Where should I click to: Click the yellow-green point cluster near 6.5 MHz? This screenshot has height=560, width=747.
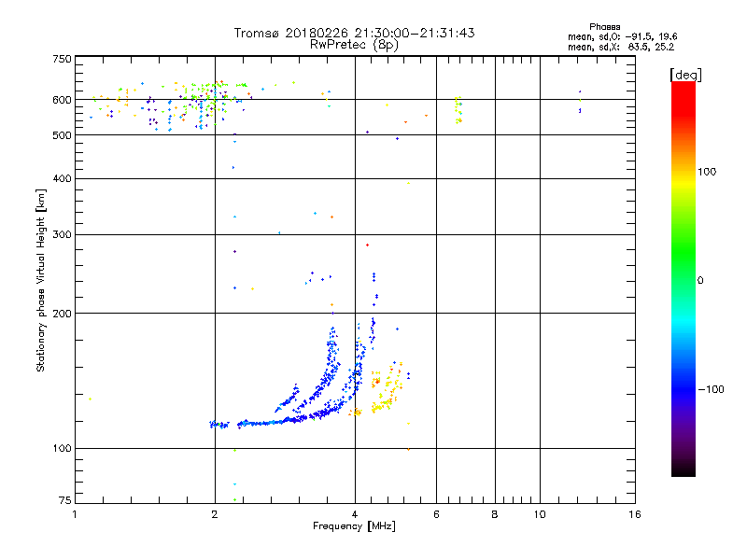point(458,110)
